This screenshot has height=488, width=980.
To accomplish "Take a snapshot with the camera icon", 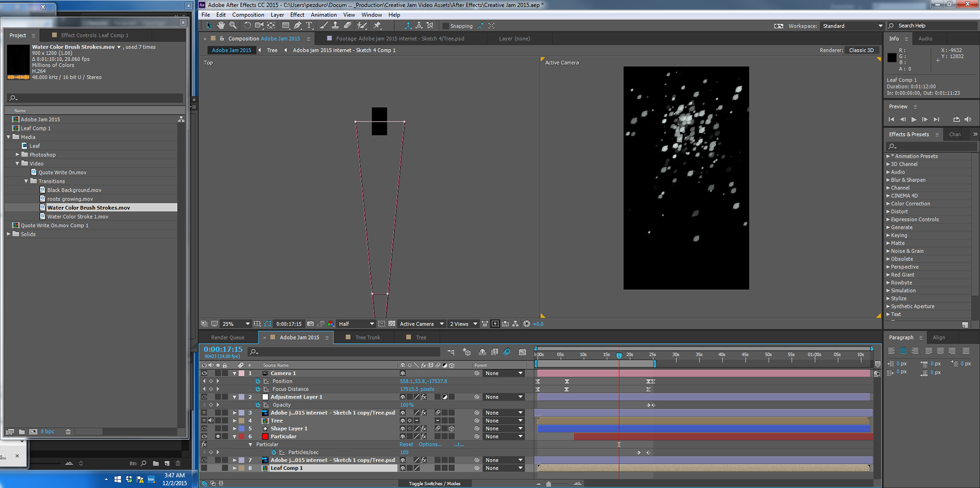I will click(310, 324).
